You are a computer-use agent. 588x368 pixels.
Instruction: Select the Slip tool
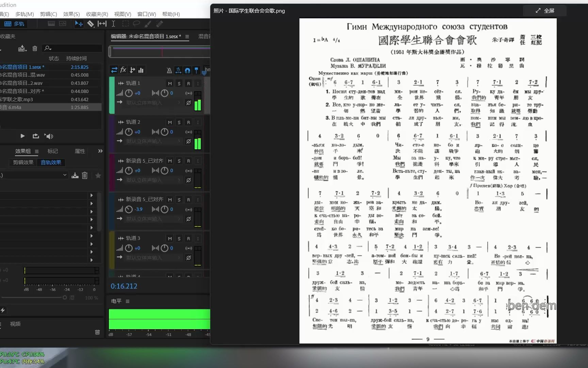[x=102, y=24]
